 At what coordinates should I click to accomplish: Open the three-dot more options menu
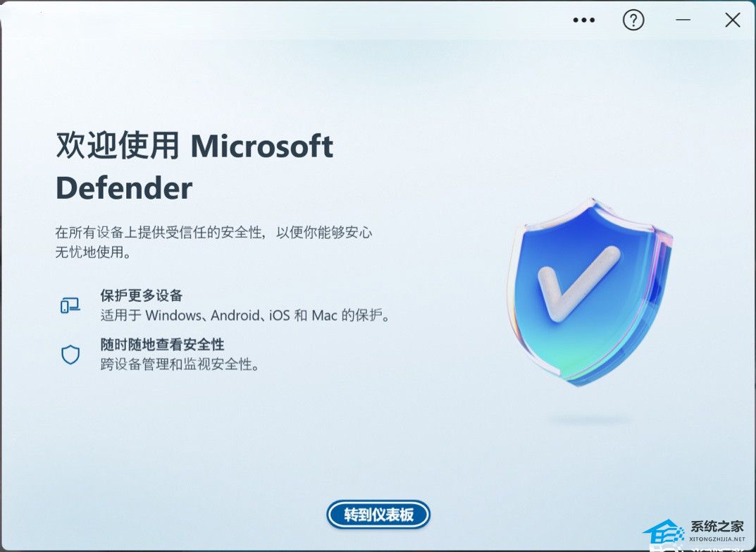[583, 20]
